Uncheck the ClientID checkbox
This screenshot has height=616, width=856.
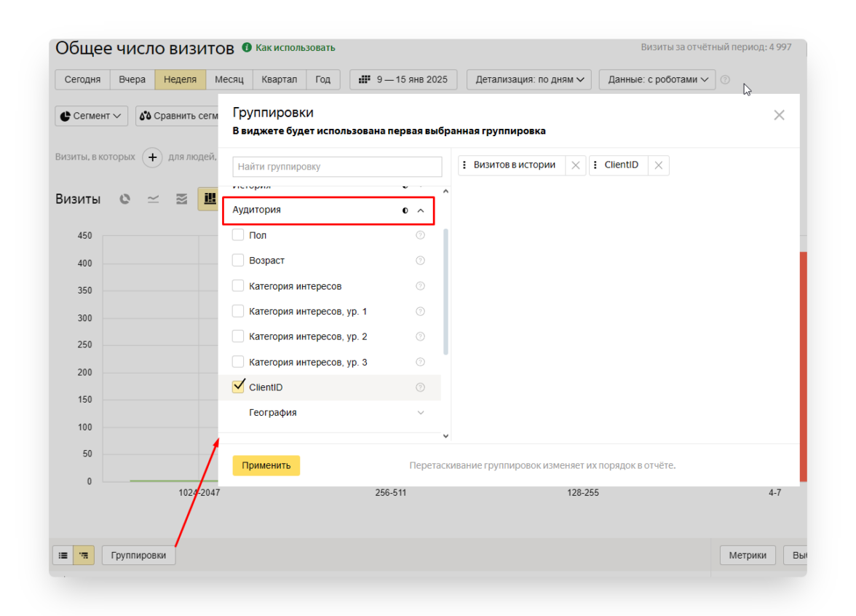238,387
